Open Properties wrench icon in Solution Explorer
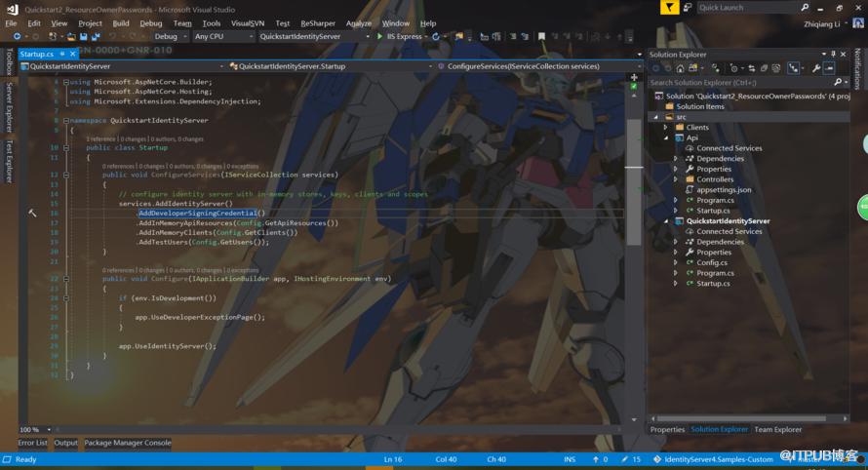This screenshot has height=470, width=868. tap(816, 68)
